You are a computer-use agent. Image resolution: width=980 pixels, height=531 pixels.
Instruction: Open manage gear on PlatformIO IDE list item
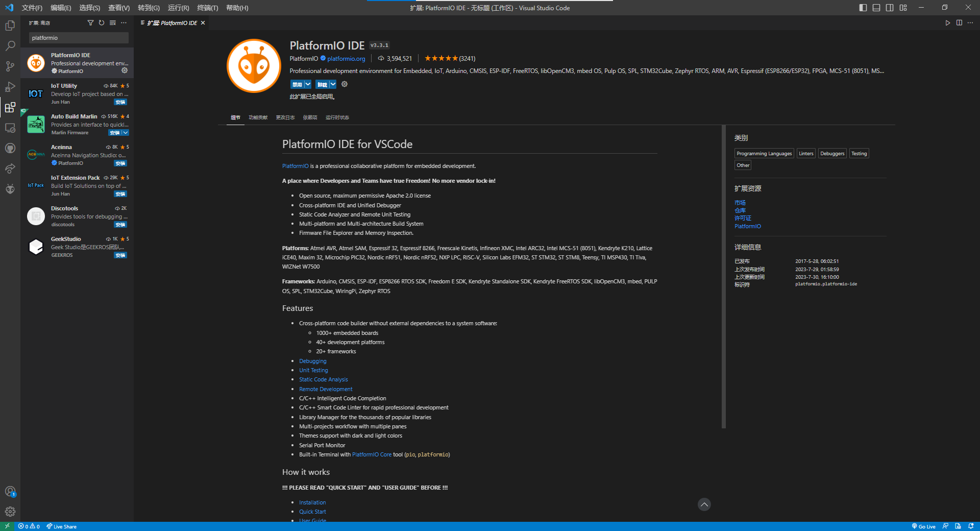(x=125, y=70)
